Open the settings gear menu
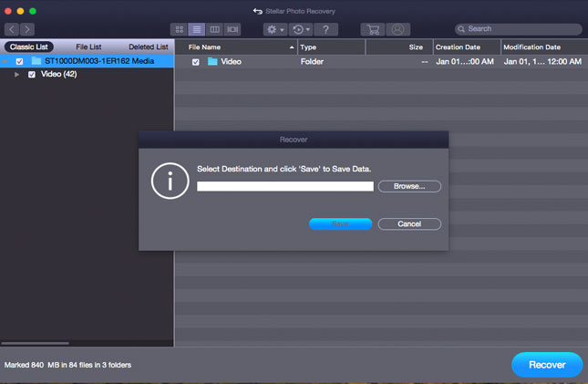 [x=275, y=29]
